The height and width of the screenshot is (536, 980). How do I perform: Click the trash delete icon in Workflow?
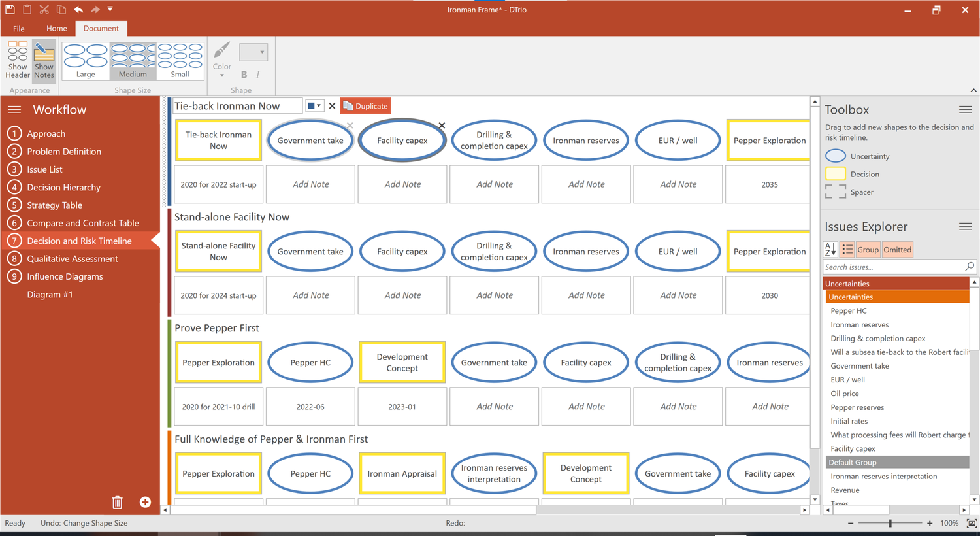(118, 502)
